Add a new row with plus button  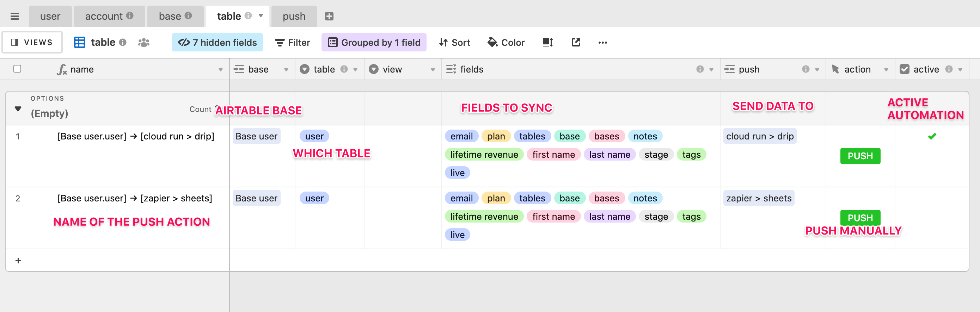point(18,260)
